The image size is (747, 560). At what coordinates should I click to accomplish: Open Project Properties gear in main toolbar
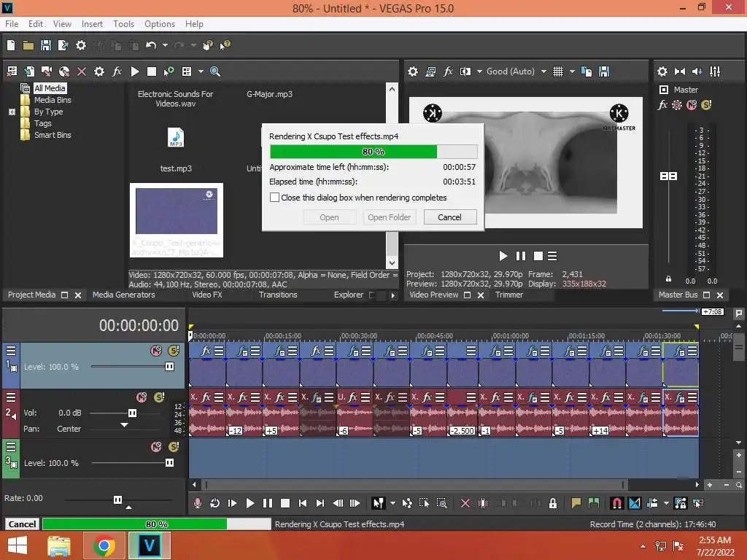[81, 45]
